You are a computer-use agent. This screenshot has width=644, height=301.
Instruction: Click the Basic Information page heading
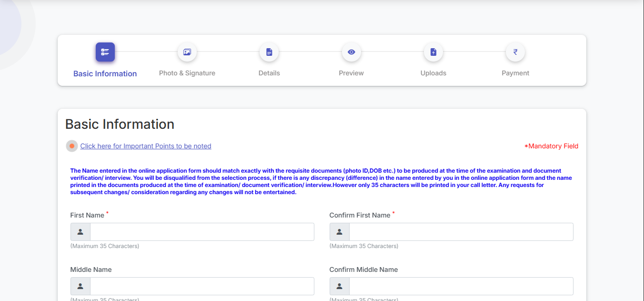(120, 124)
